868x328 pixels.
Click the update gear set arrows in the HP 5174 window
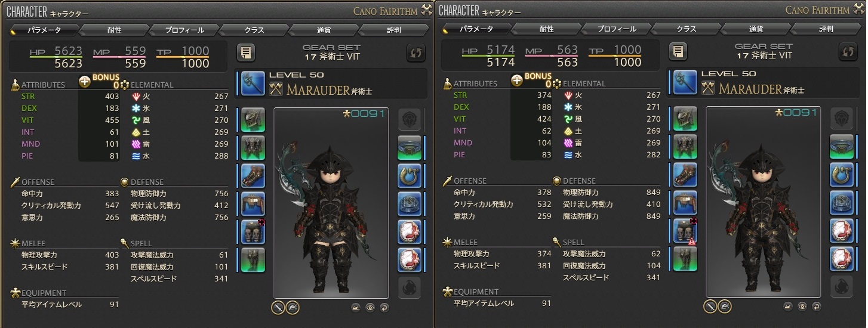848,52
